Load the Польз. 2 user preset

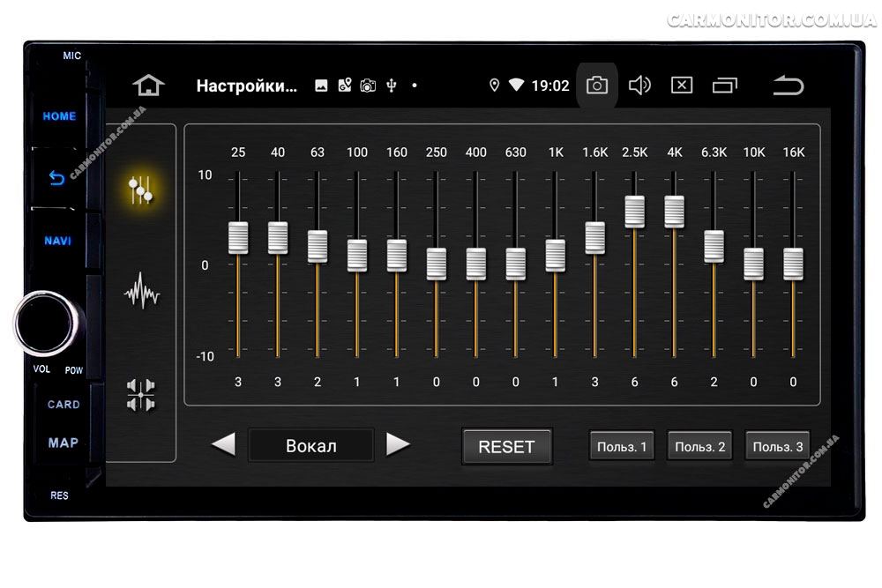point(699,446)
